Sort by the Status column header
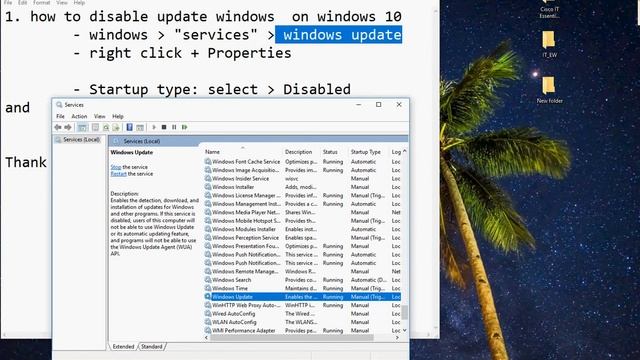 (x=334, y=152)
